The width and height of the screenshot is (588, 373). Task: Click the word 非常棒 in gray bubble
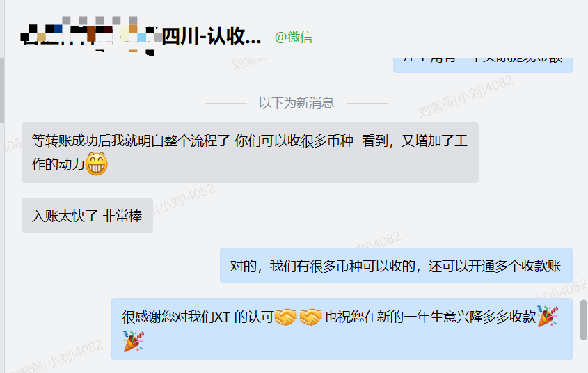[x=122, y=216]
